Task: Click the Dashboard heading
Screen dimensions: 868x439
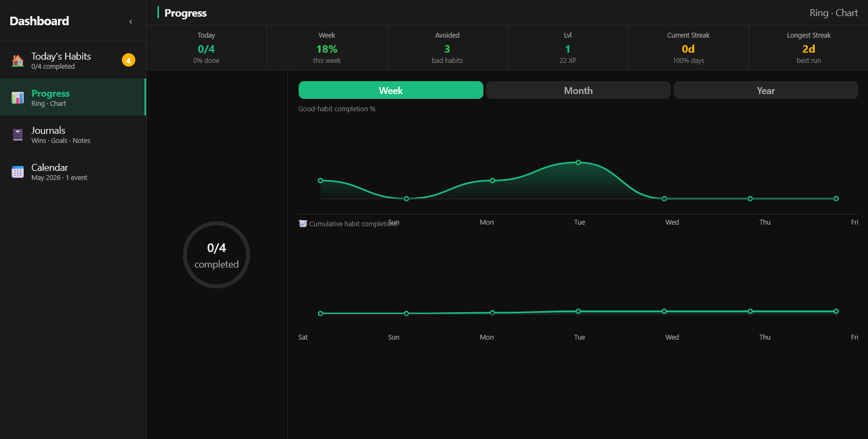Action: click(x=39, y=21)
